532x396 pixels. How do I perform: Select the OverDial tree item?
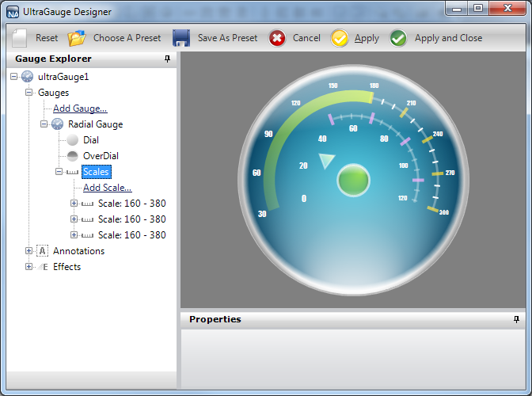point(101,156)
